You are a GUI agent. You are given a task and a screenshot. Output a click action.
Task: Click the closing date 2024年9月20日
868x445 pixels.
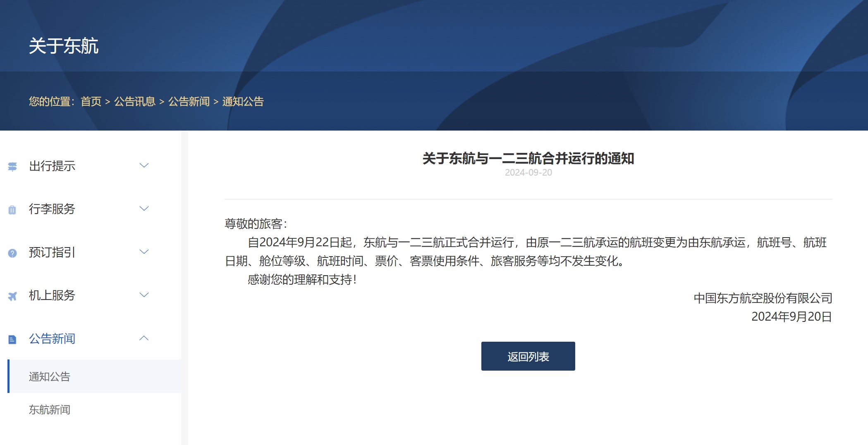pos(791,317)
